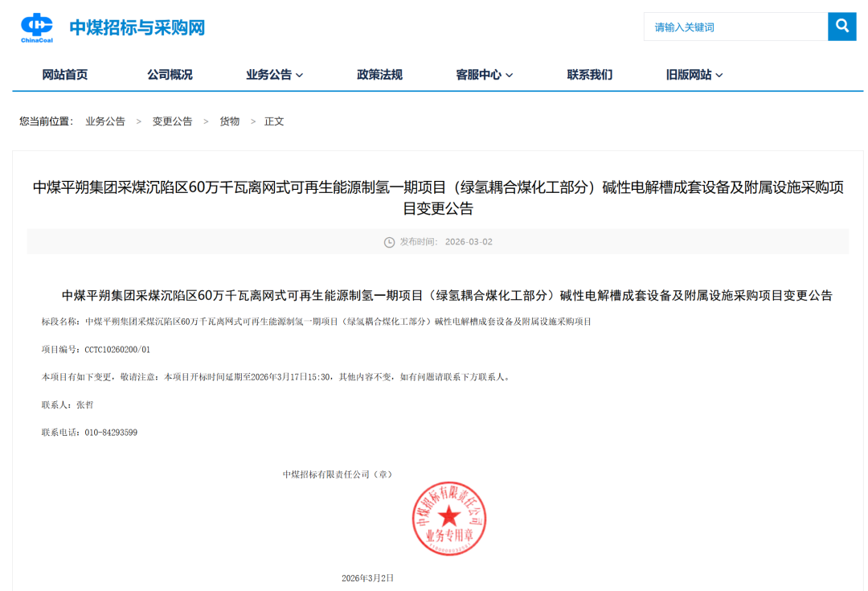
Task: Click the magnifying glass search icon
Action: click(841, 27)
